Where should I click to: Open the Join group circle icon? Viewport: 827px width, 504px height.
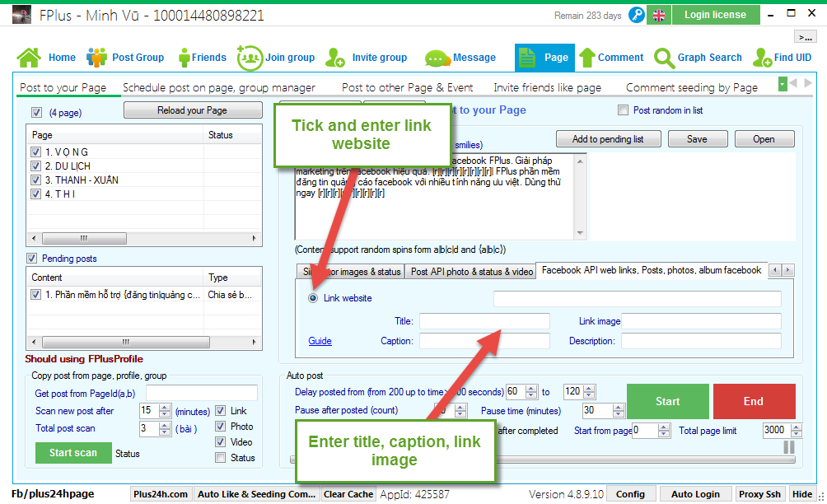(x=250, y=58)
